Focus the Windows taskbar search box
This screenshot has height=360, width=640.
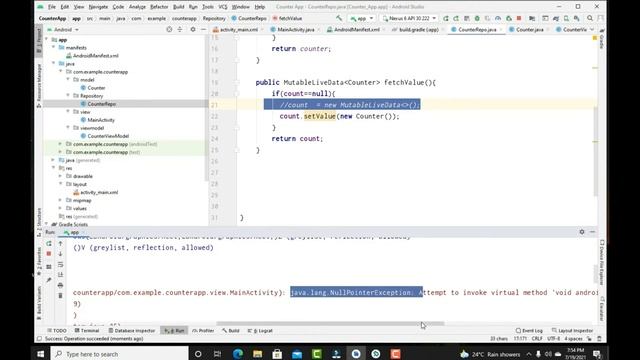click(x=119, y=354)
